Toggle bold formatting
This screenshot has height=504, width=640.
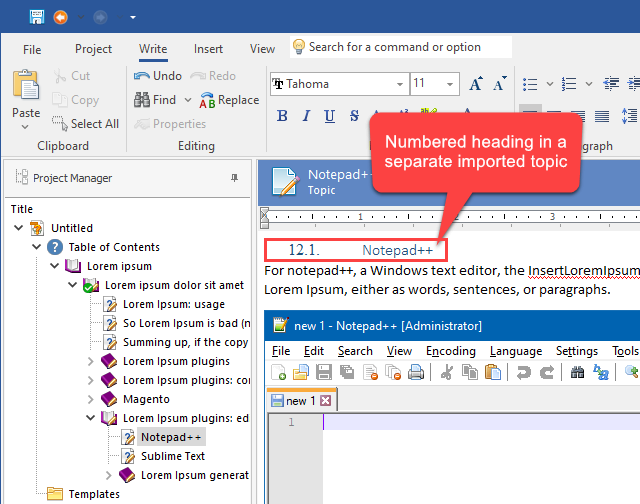[282, 116]
